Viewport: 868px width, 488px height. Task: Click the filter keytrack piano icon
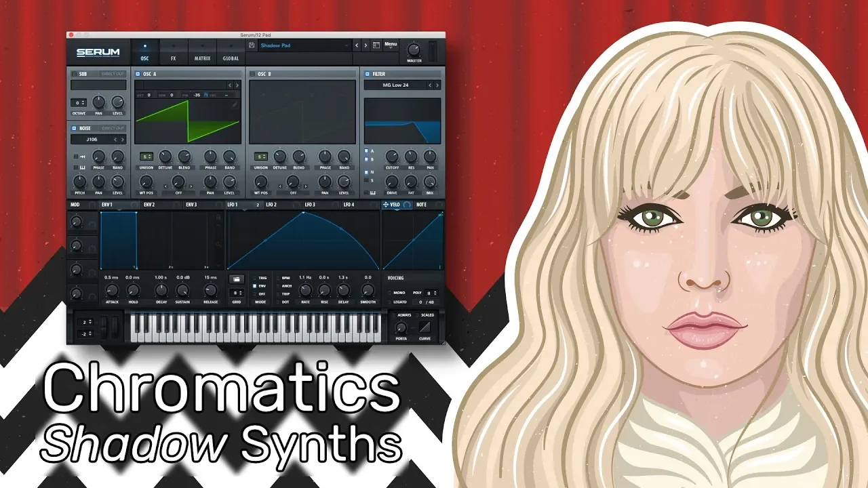[373, 192]
